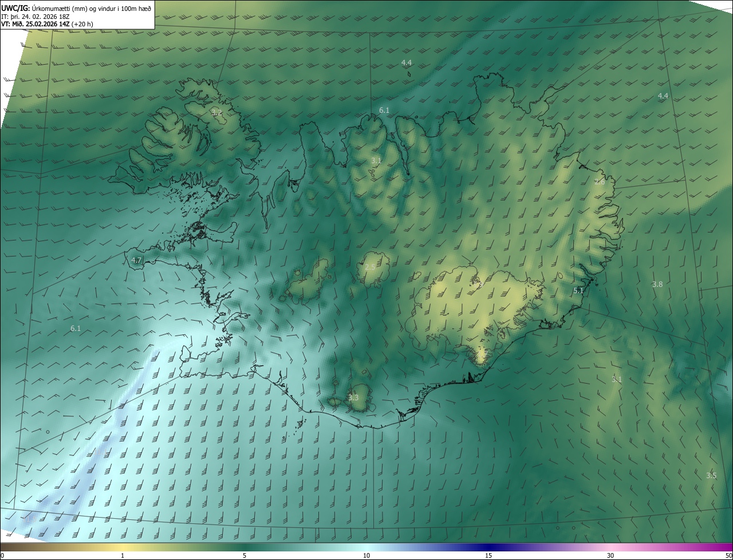This screenshot has height=560, width=733.
Task: Click the initial time "IT: þri. 24. 02. 2026 18Z"
Action: (36, 16)
